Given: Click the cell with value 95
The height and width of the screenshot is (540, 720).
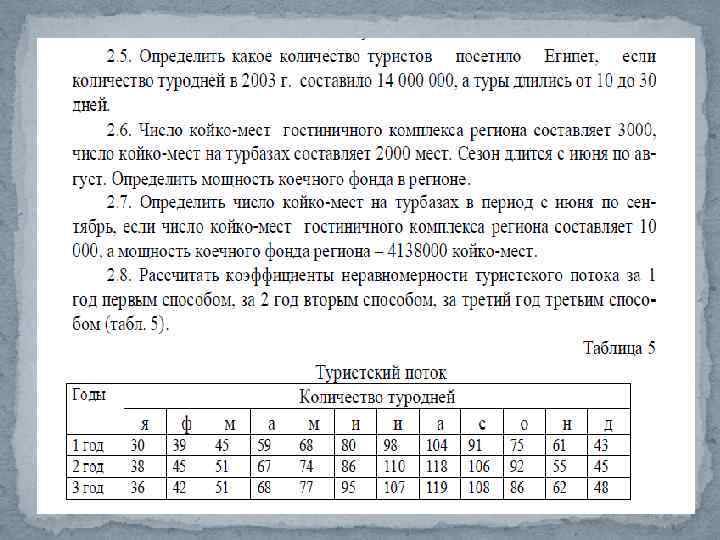Looking at the screenshot, I should [x=349, y=487].
